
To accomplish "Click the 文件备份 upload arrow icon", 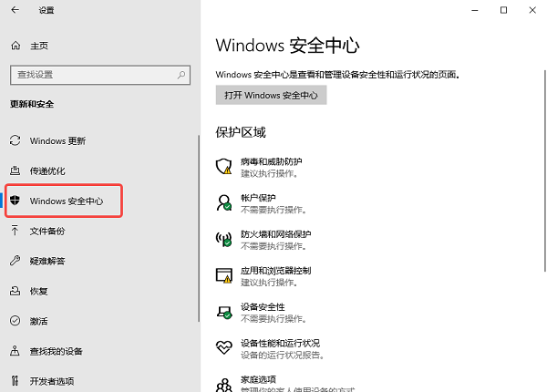I will coord(15,231).
